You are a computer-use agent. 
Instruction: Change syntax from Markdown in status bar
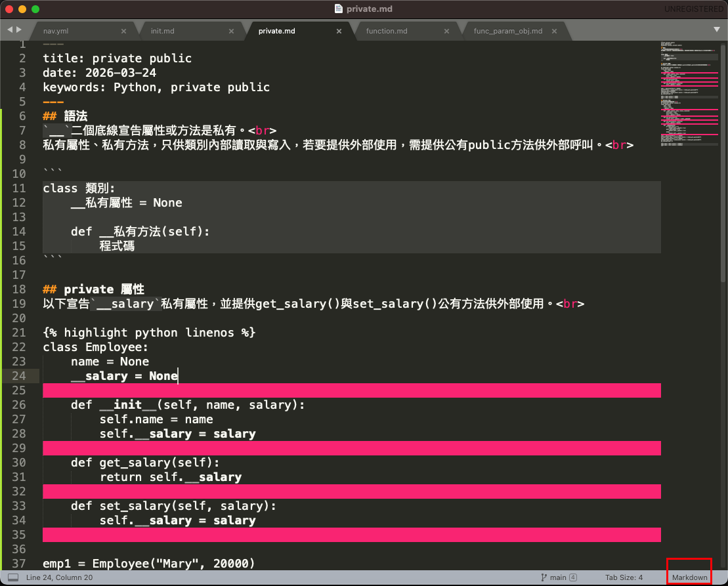[689, 577]
